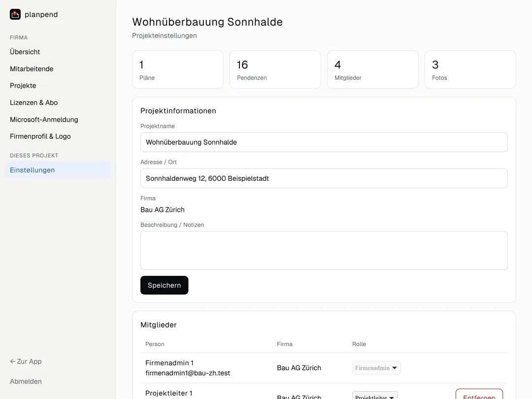The height and width of the screenshot is (399, 532).
Task: Click Abmelden to log out
Action: click(x=26, y=381)
